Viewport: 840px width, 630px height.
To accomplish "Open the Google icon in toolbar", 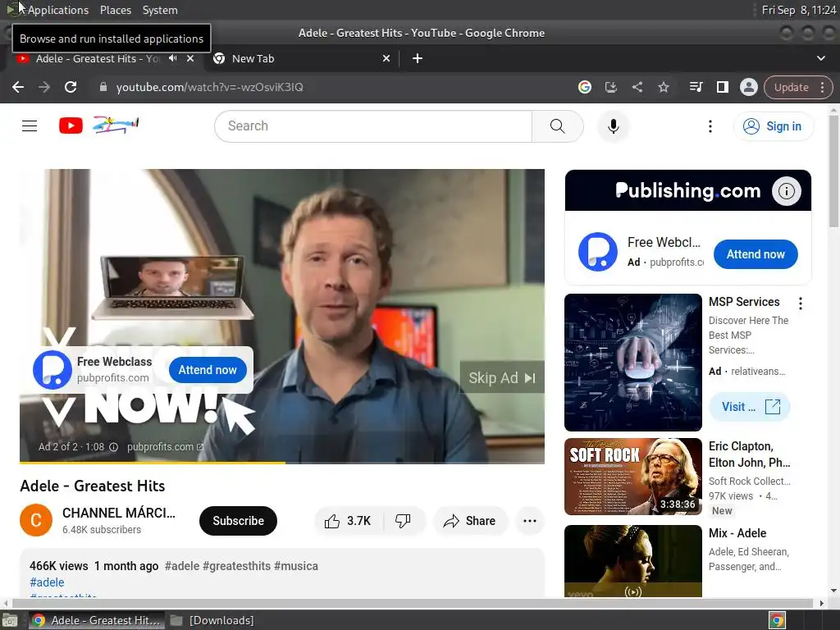I will click(584, 87).
